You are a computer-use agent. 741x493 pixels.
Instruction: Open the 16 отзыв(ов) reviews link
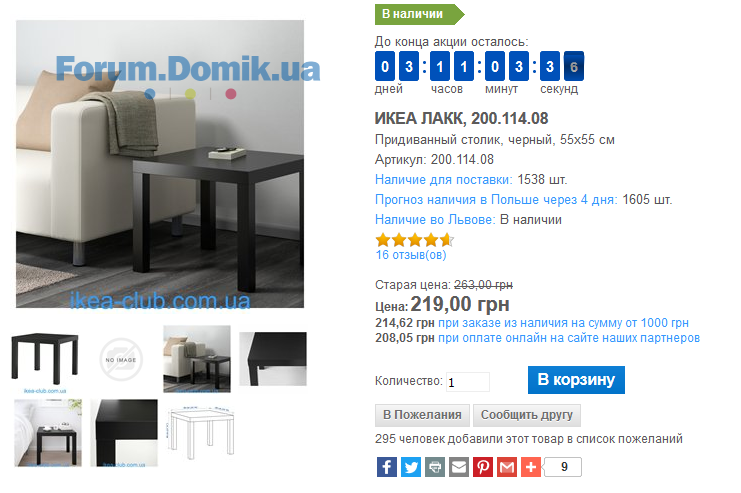tap(411, 255)
